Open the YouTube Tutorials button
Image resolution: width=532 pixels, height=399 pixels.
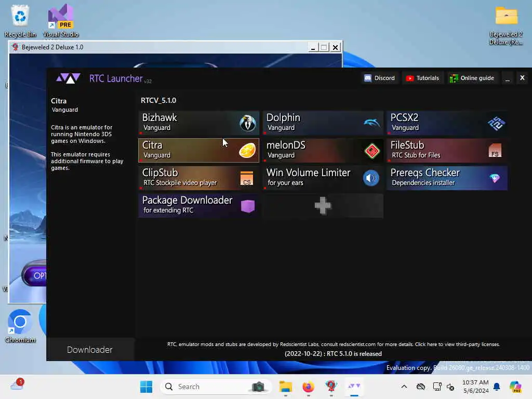[423, 78]
